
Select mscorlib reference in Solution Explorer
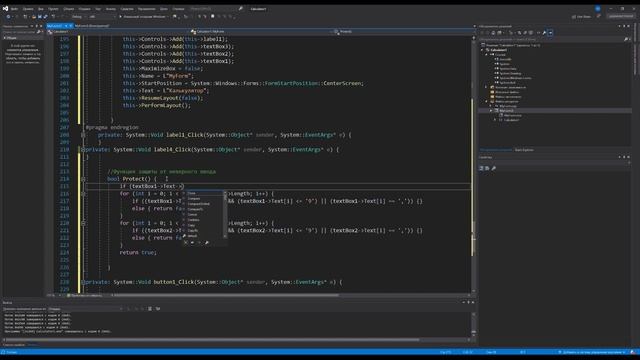click(505, 59)
